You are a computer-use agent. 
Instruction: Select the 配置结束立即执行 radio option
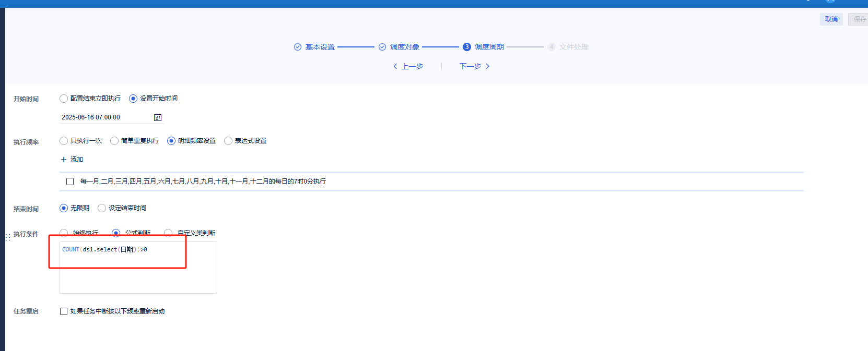(x=64, y=99)
